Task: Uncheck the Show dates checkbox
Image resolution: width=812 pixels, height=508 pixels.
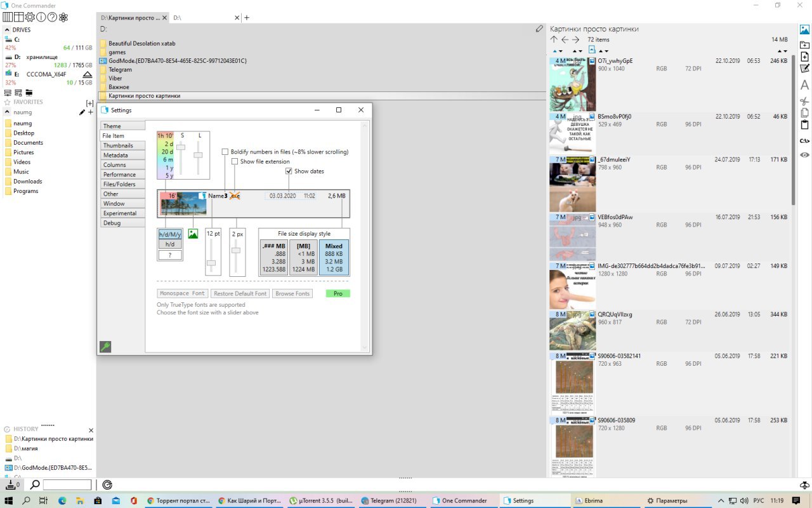Action: (289, 171)
